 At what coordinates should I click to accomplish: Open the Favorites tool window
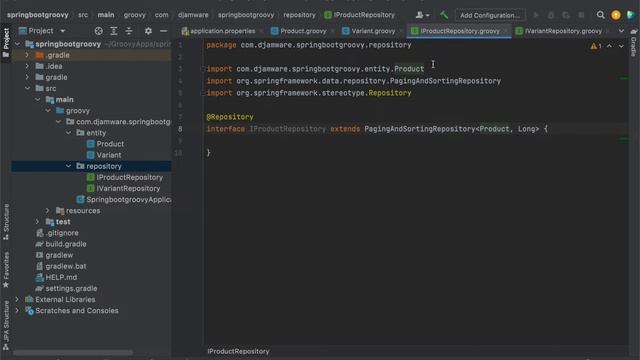tap(6, 270)
